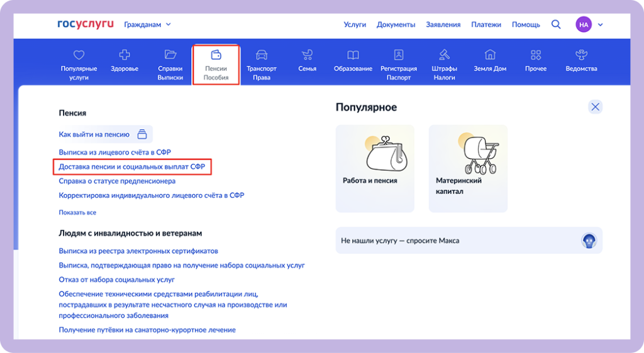Click the Макс robot assistant icon
The width and height of the screenshot is (644, 353).
coord(589,241)
